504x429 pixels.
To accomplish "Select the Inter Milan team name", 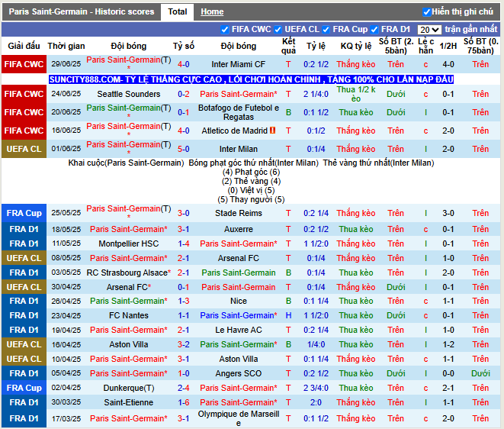I will (x=238, y=149).
